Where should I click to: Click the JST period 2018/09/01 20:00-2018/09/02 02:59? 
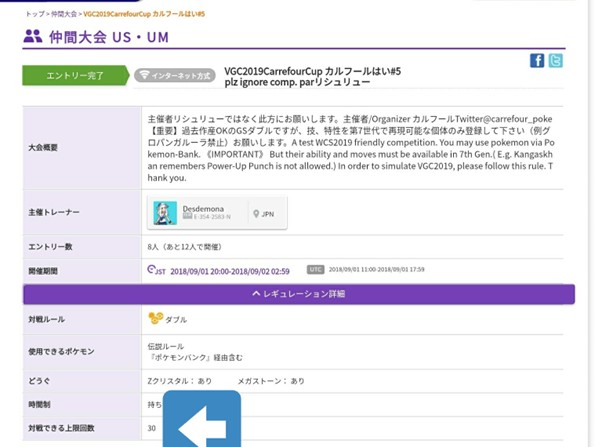click(230, 272)
